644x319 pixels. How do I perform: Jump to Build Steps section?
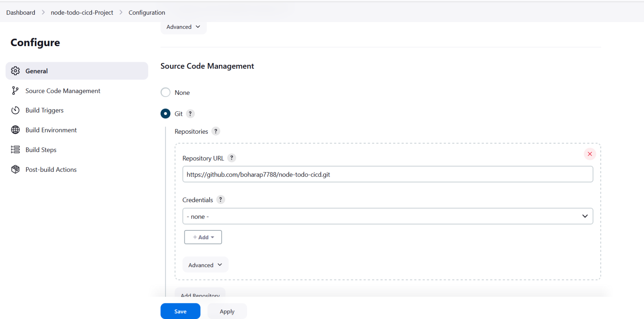pyautogui.click(x=77, y=149)
